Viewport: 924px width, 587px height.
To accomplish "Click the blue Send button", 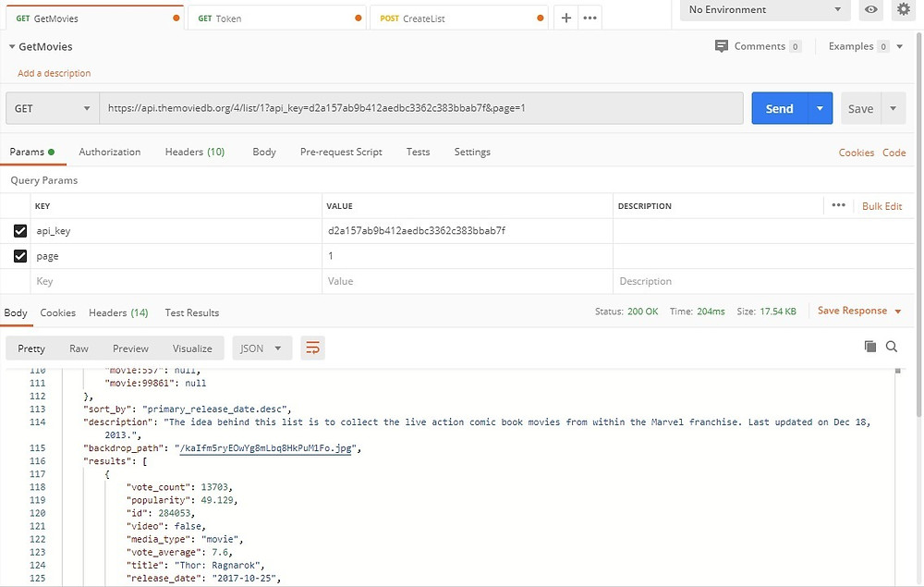I will tap(780, 108).
